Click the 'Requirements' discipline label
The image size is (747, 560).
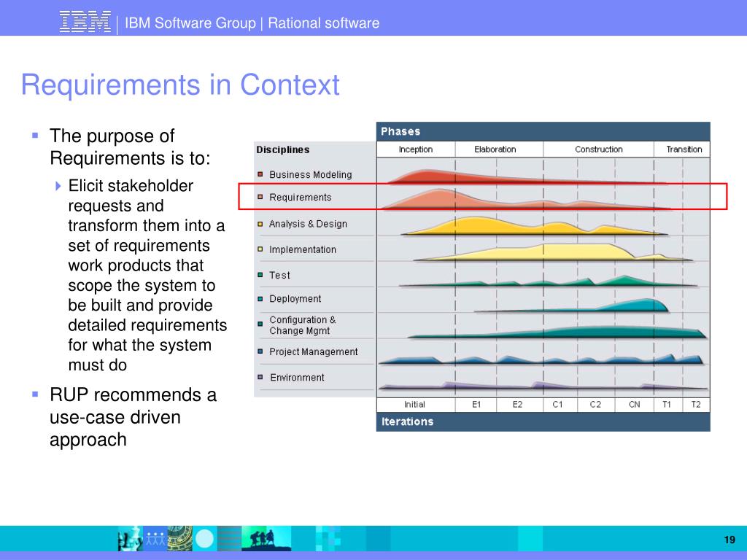click(x=300, y=197)
